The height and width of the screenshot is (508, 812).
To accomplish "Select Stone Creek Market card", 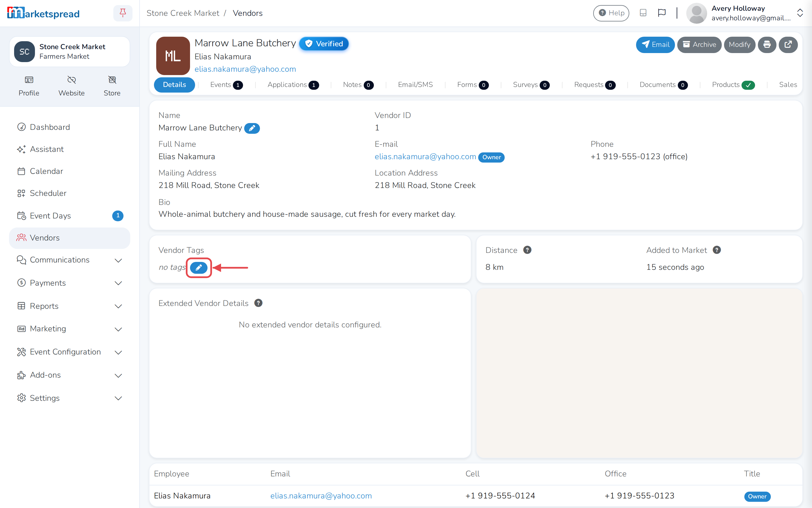I will tap(69, 52).
